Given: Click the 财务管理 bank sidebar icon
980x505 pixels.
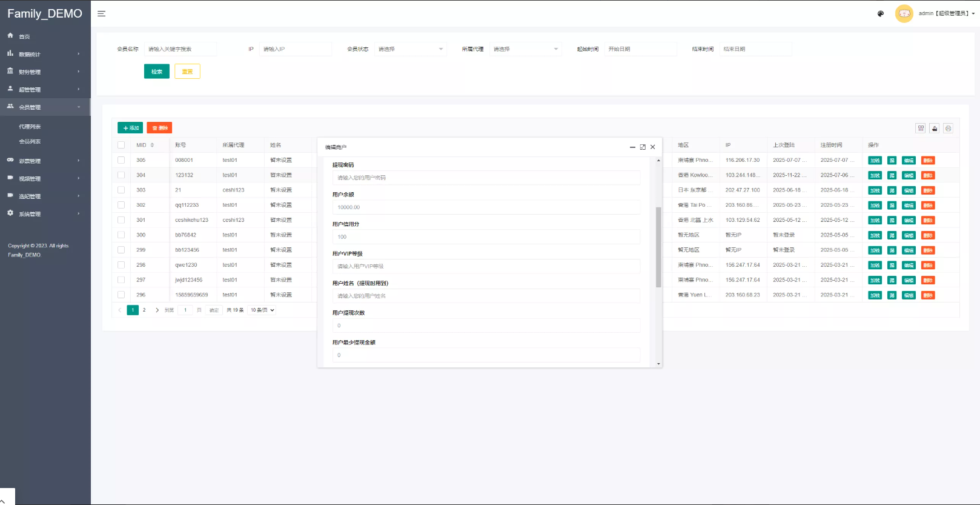Looking at the screenshot, I should (x=10, y=71).
